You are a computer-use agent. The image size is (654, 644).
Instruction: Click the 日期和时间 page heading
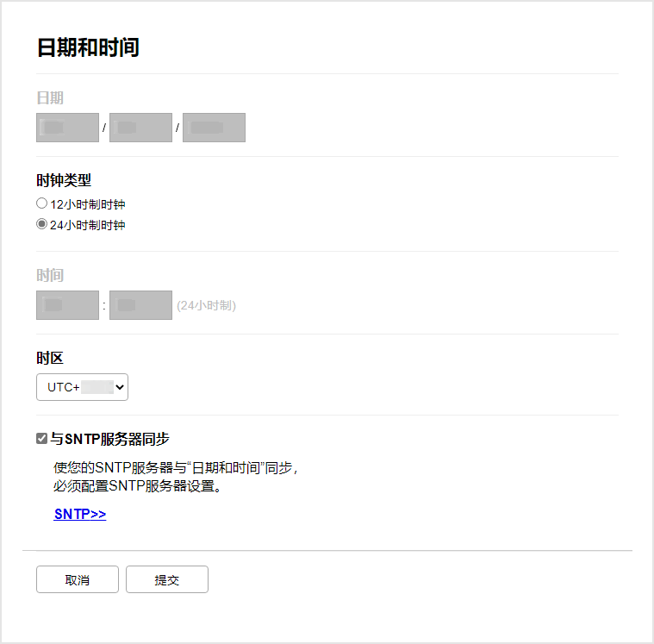coord(88,47)
